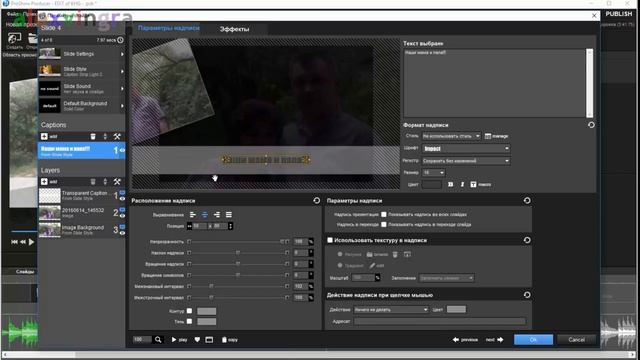Click the Цвет text color swatch

click(x=431, y=184)
